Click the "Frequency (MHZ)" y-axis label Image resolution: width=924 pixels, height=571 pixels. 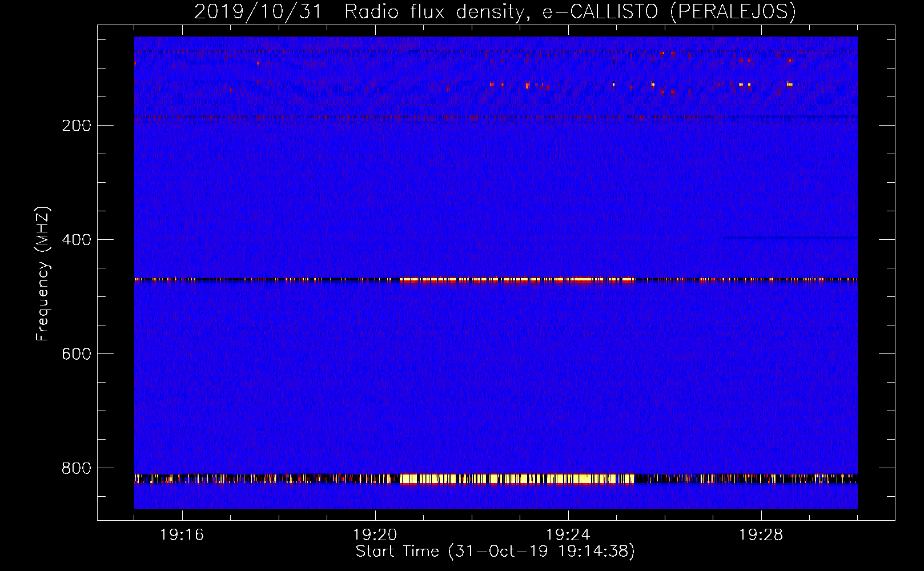[x=43, y=274]
